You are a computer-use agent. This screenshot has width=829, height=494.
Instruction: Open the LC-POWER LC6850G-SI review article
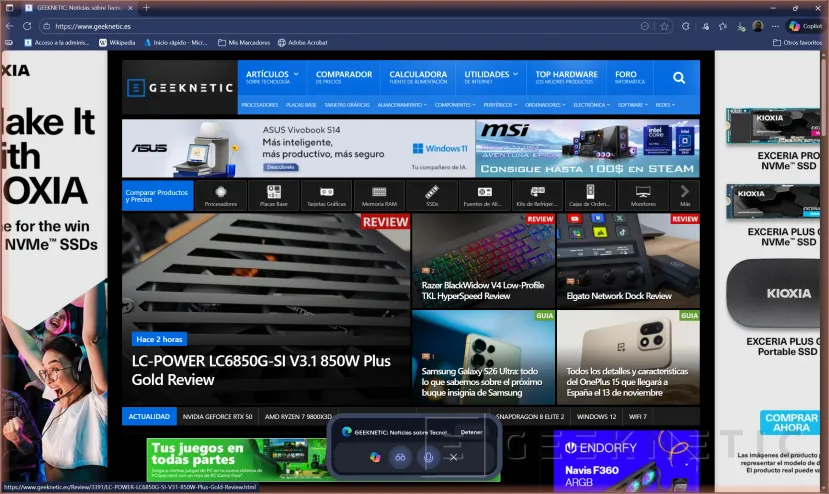(x=266, y=309)
